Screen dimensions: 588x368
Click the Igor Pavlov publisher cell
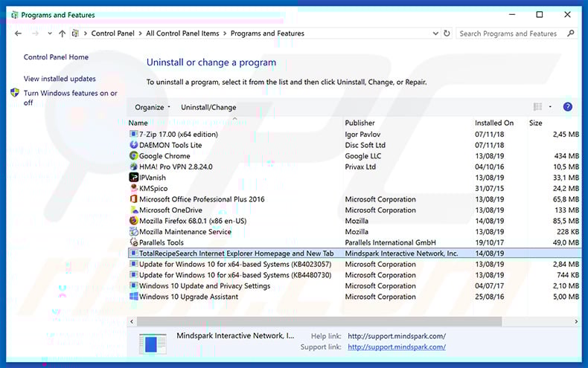click(x=362, y=134)
